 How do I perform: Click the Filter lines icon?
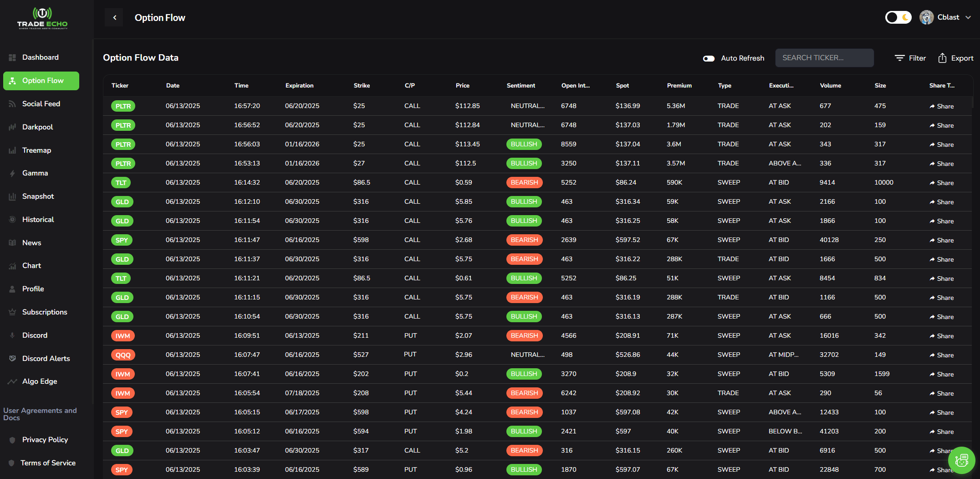point(899,58)
